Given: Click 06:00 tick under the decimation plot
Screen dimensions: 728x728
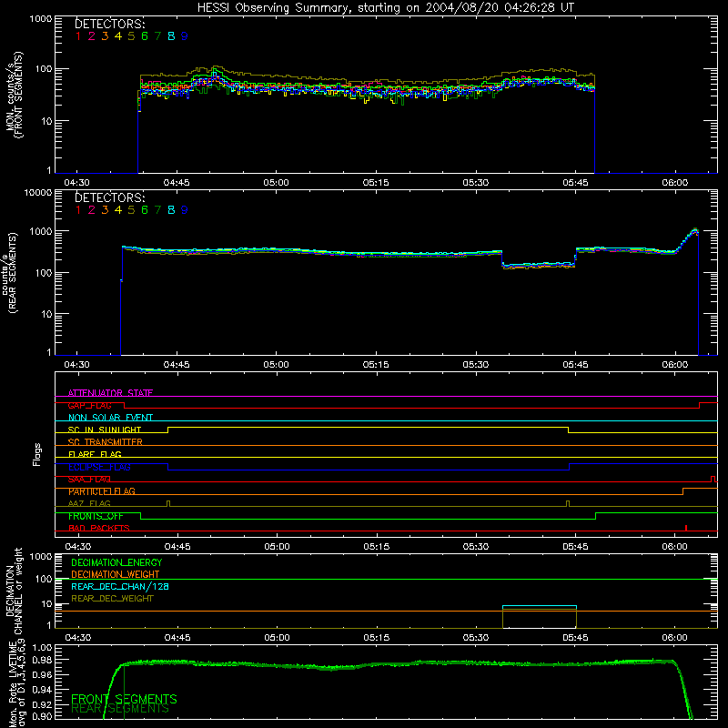Looking at the screenshot, I should [x=674, y=638].
